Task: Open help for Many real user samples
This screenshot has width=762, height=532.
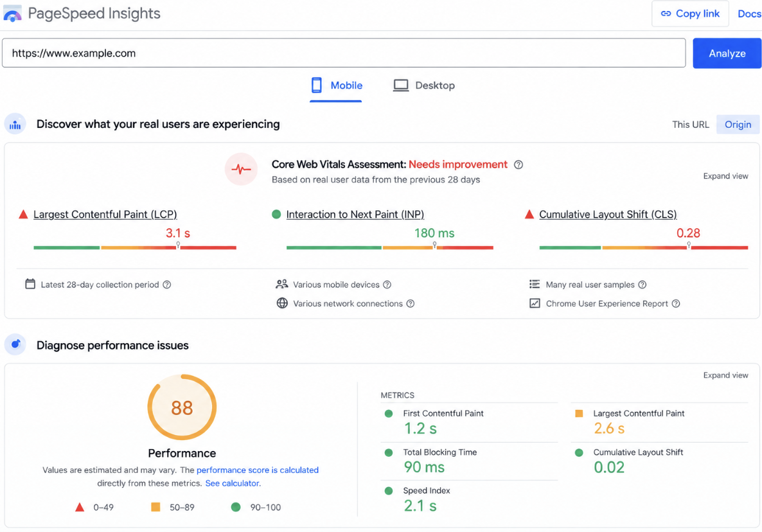Action: point(642,285)
